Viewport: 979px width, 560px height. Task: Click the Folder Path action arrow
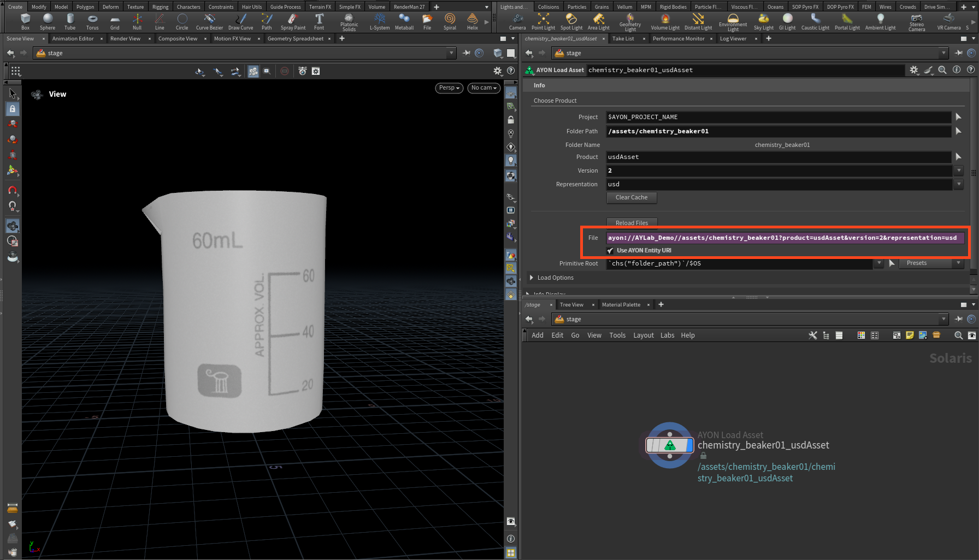click(x=958, y=131)
